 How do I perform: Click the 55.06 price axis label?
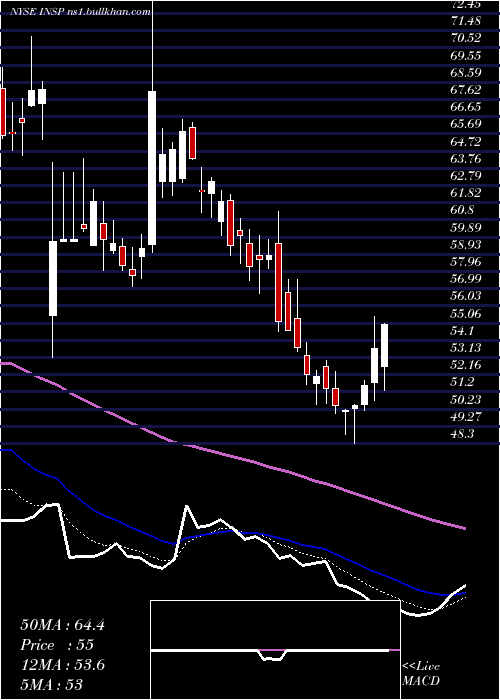pyautogui.click(x=467, y=314)
